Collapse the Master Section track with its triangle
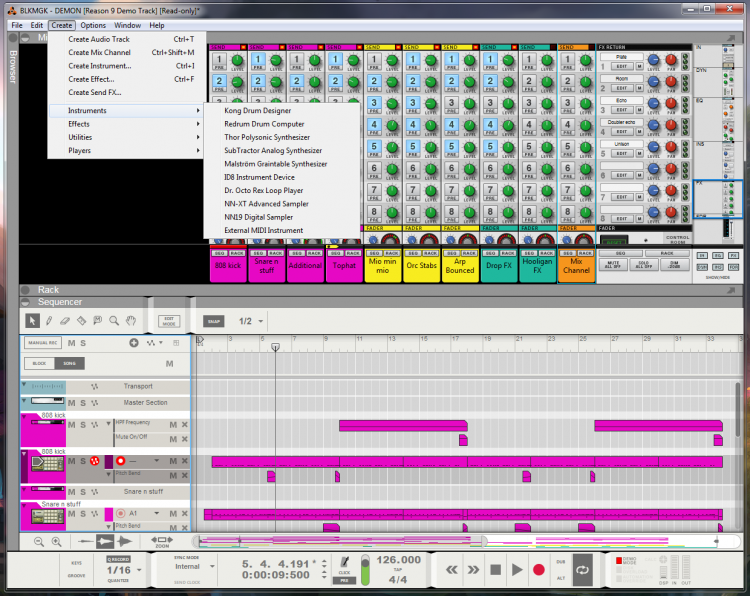 point(24,400)
